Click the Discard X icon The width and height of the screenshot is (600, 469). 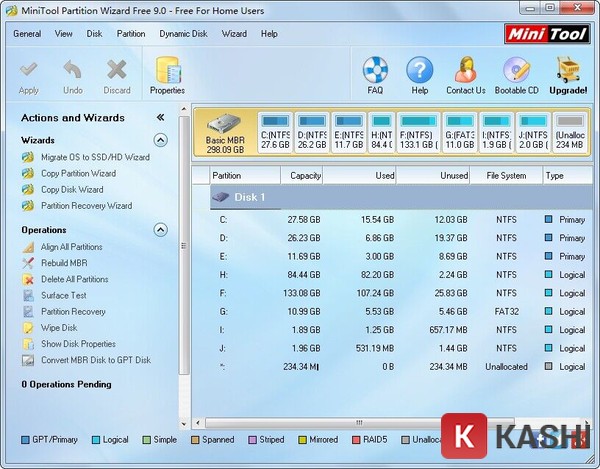tap(117, 70)
